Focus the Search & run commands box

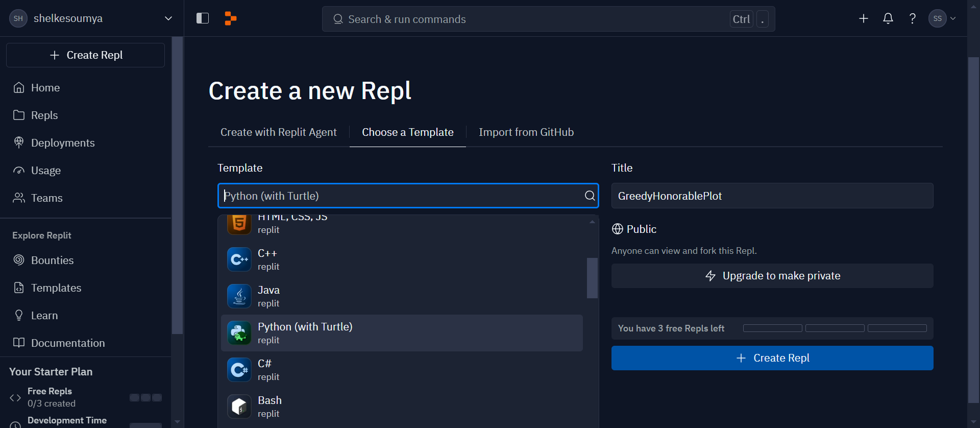click(548, 19)
